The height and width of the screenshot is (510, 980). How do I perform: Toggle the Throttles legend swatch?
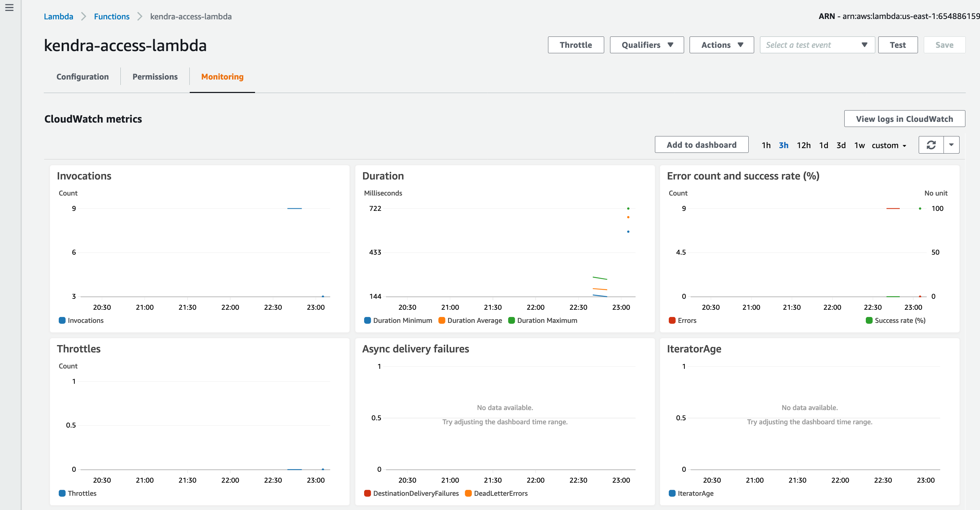[62, 493]
